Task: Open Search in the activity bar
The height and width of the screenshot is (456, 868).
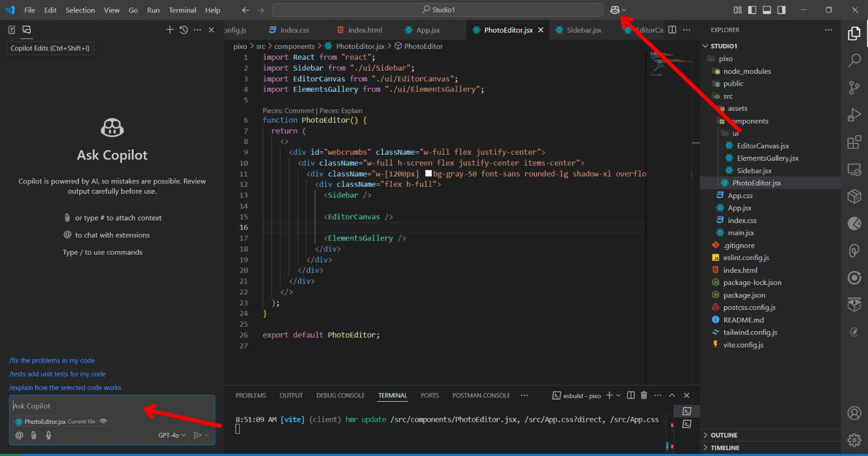Action: tap(854, 60)
